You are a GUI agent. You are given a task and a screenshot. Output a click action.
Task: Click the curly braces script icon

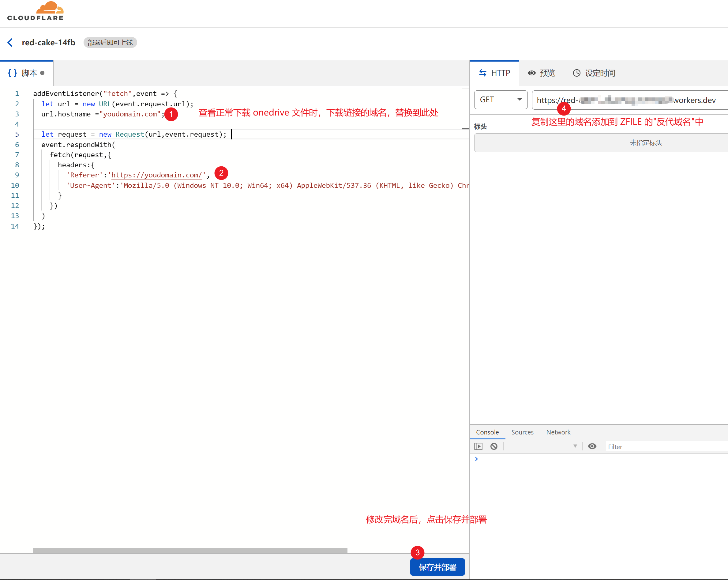pos(13,73)
